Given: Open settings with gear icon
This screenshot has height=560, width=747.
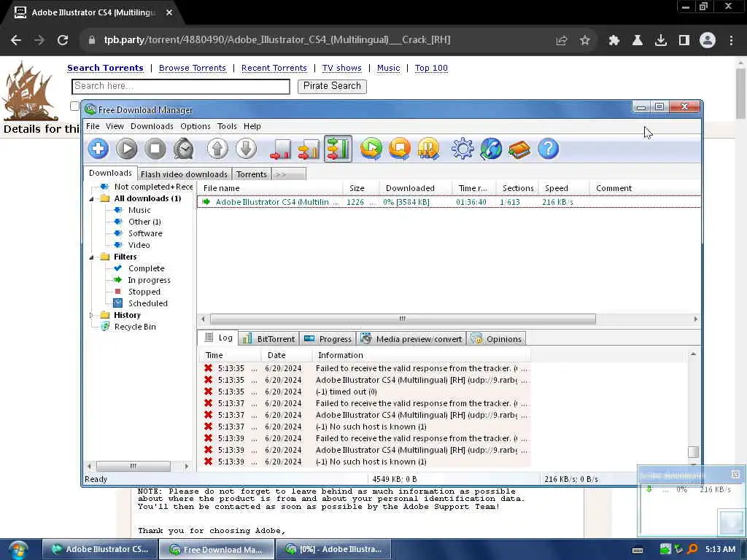Looking at the screenshot, I should 462,149.
